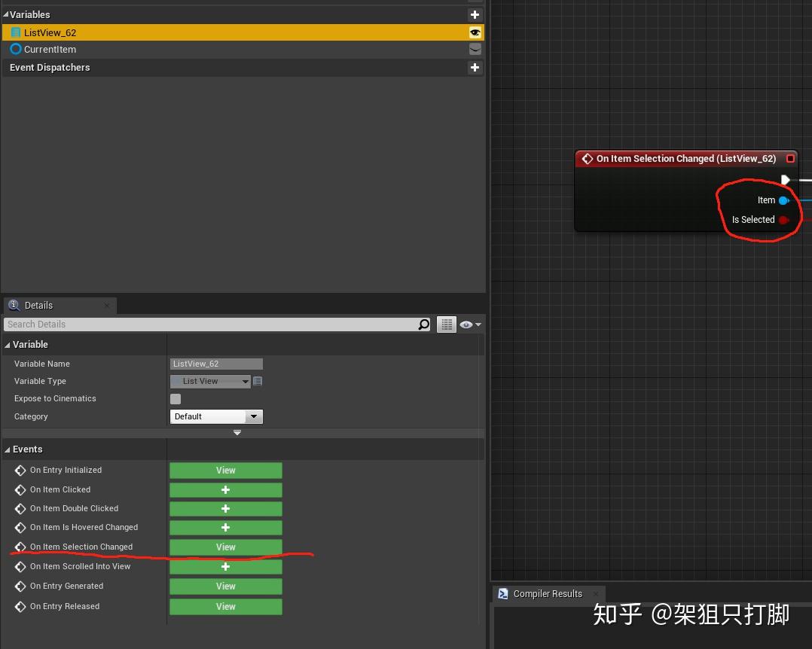812x649 pixels.
Task: Switch to the Compiler Results tab
Action: tap(548, 593)
